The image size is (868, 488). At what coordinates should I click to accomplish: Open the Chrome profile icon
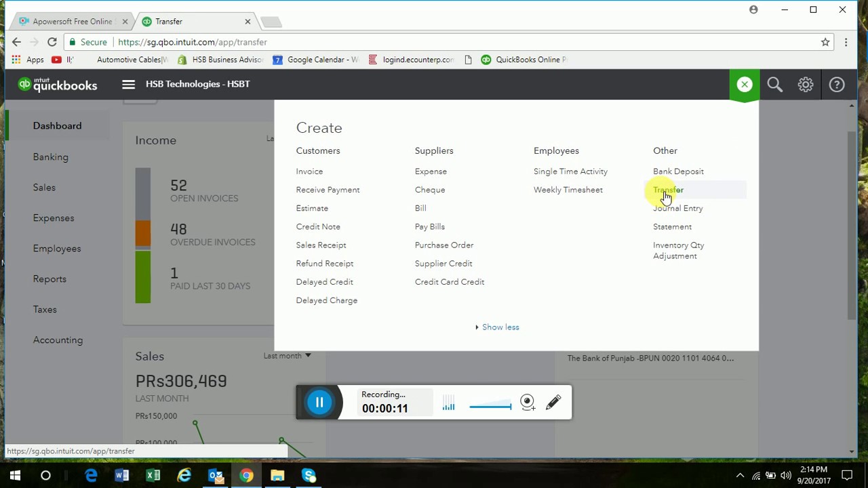753,9
